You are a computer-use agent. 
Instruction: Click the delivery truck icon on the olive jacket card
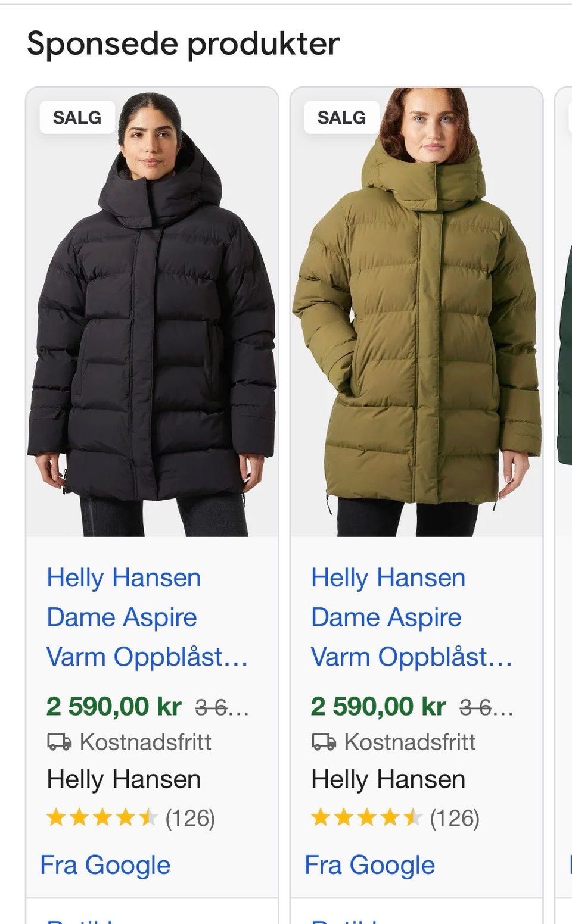(324, 742)
